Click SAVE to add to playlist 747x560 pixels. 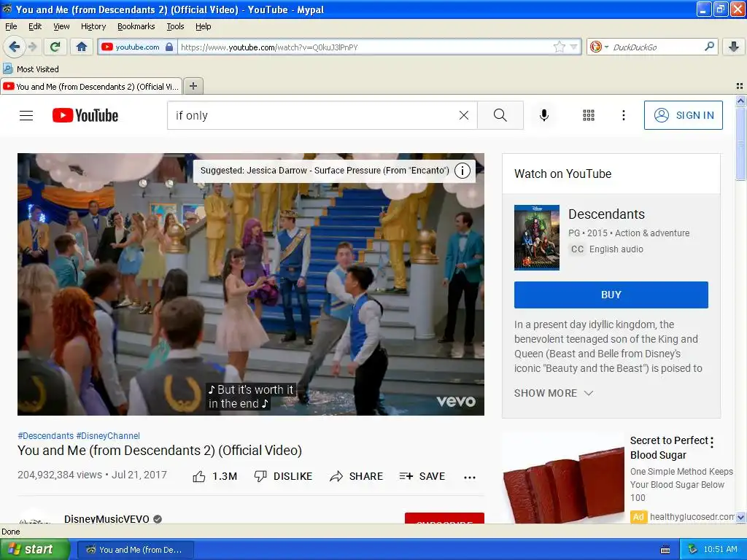422,476
